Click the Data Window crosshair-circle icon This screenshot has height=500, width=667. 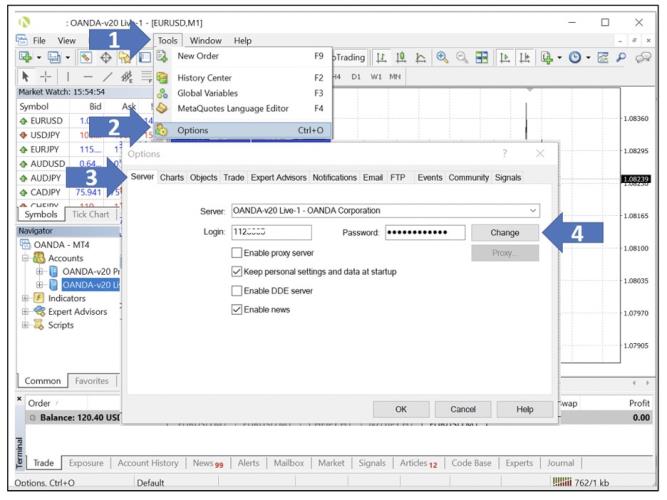[105, 57]
